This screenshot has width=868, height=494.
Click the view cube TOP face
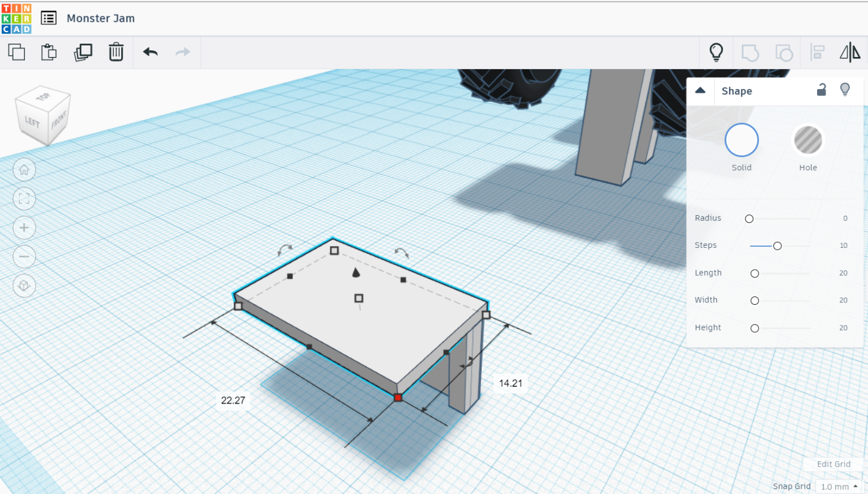click(x=43, y=97)
